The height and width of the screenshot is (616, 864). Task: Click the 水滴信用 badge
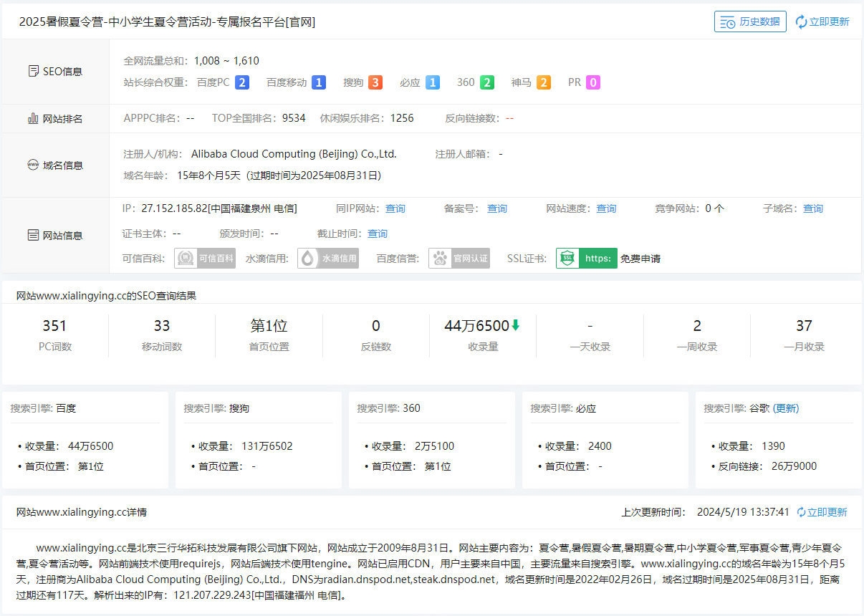[328, 259]
